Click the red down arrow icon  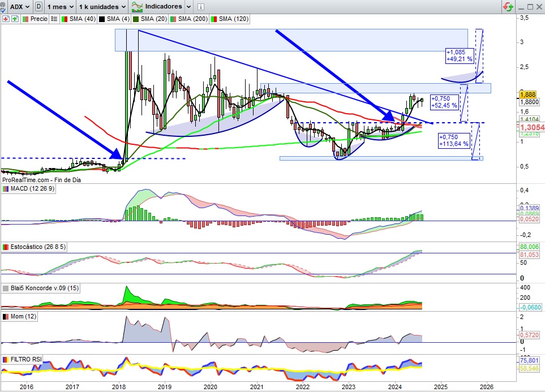[6, 19]
